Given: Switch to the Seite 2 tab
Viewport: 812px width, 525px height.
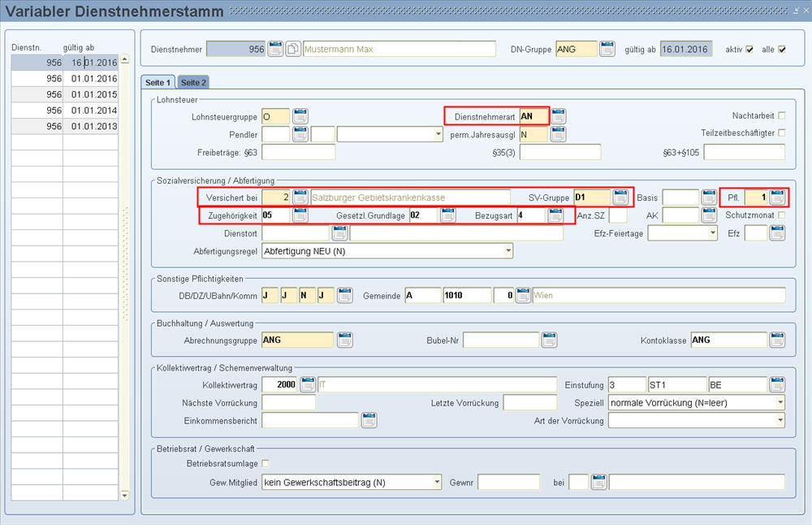Looking at the screenshot, I should tap(193, 82).
